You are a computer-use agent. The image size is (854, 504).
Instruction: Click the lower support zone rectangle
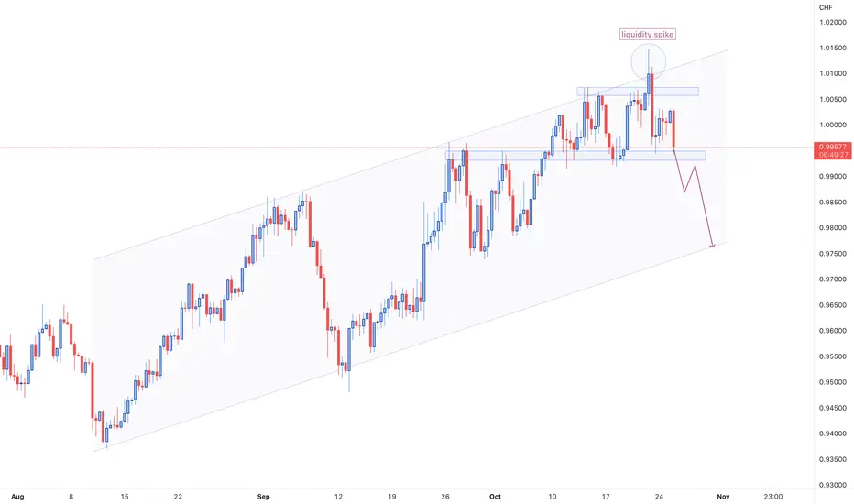click(575, 156)
